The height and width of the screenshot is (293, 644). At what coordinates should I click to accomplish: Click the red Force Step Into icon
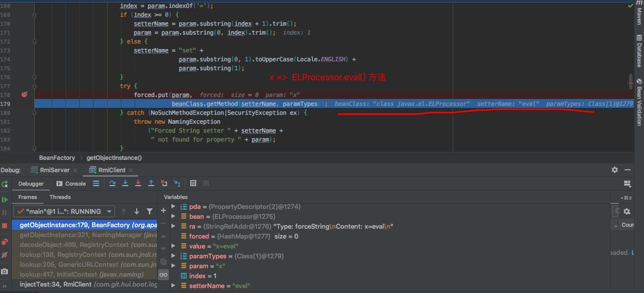(138, 184)
